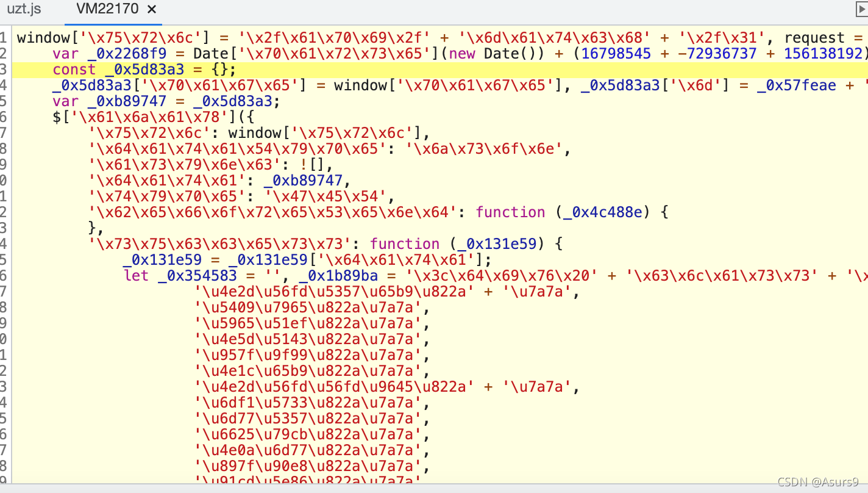Viewport: 868px width, 493px height.
Task: Click line number beside var _0xb89747
Action: click(3, 101)
